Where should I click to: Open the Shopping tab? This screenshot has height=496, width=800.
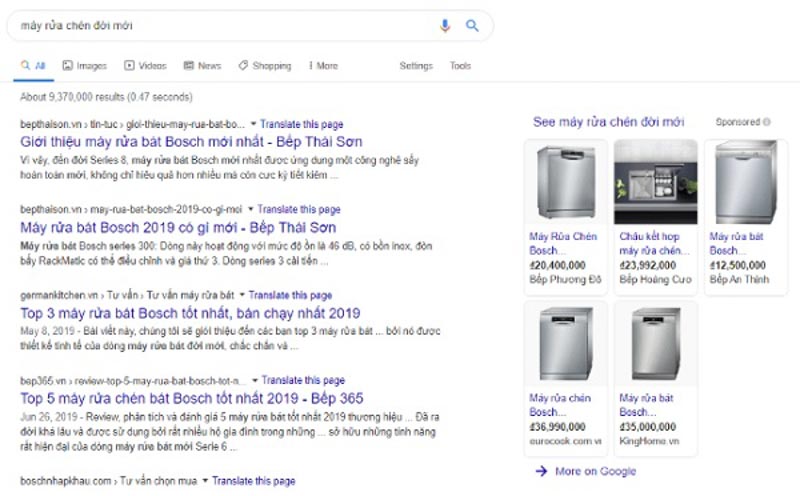click(265, 66)
